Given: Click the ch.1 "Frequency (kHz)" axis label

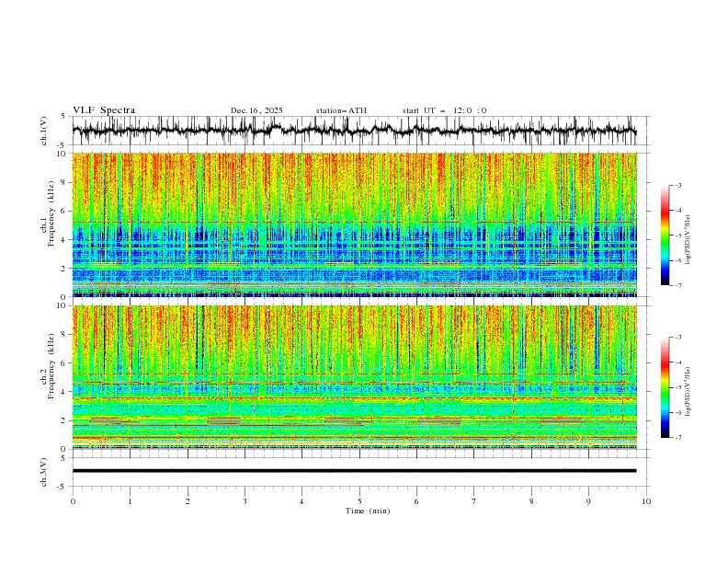Looking at the screenshot, I should click(51, 213).
